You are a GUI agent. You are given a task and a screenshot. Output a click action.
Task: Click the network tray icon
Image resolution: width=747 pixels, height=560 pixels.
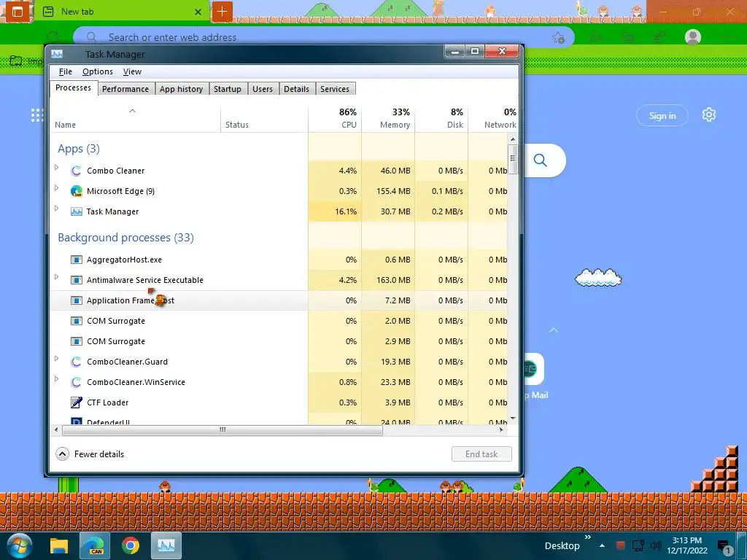click(x=638, y=545)
